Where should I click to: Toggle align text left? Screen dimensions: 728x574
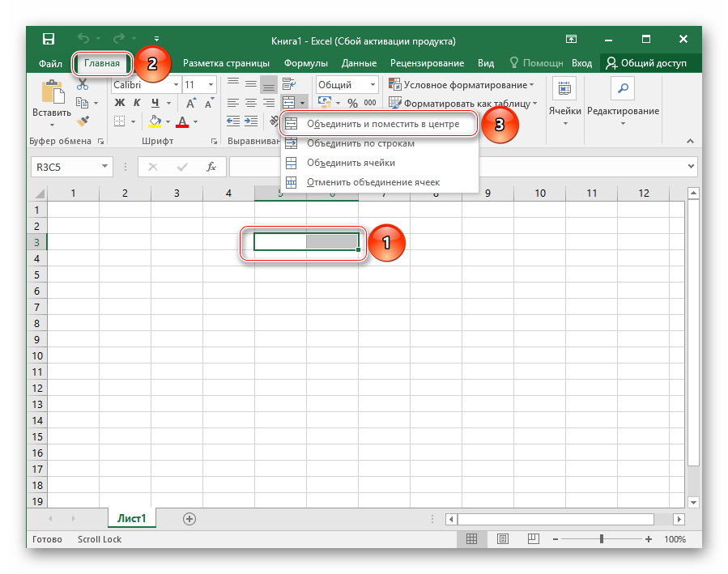click(233, 103)
